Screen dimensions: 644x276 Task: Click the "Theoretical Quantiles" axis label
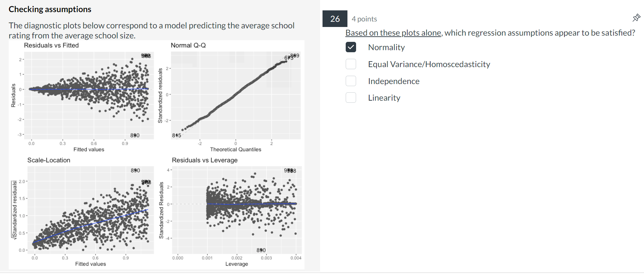235,149
